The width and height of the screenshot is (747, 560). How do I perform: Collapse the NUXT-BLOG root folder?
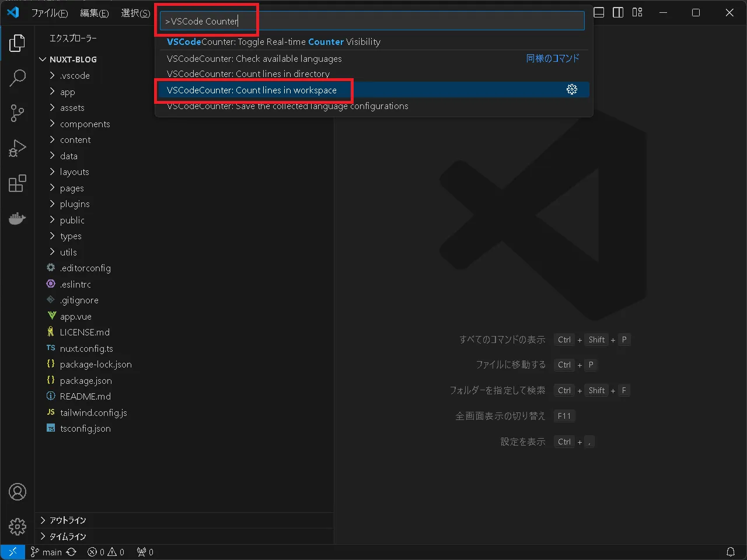coord(184,60)
